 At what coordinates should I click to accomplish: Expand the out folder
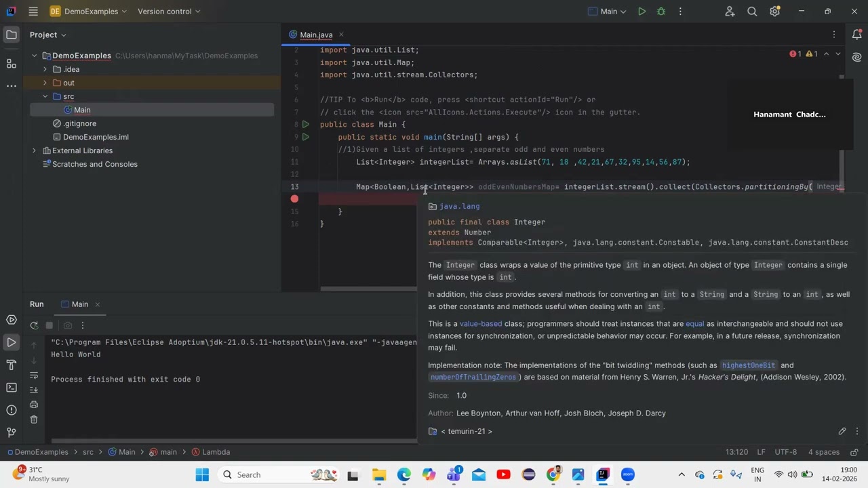[45, 83]
